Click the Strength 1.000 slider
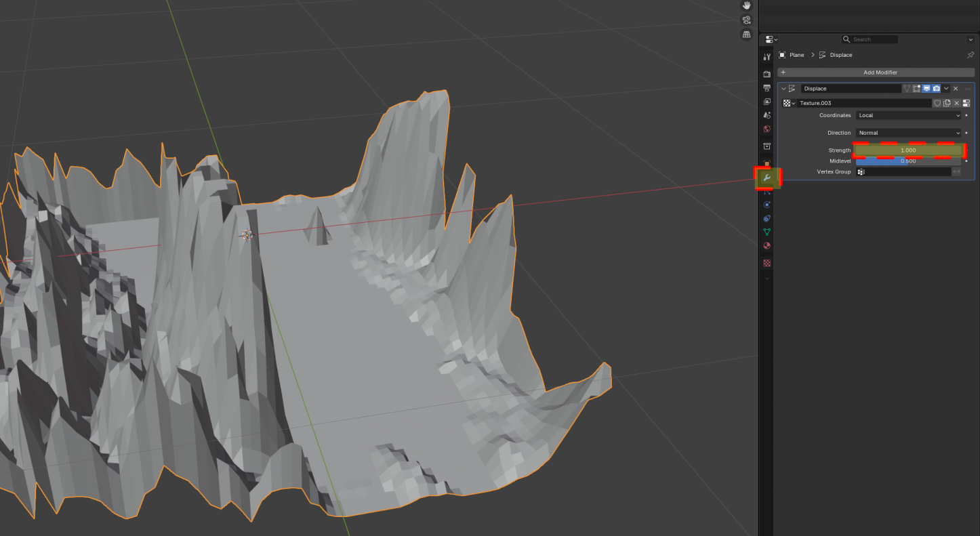 [x=908, y=150]
